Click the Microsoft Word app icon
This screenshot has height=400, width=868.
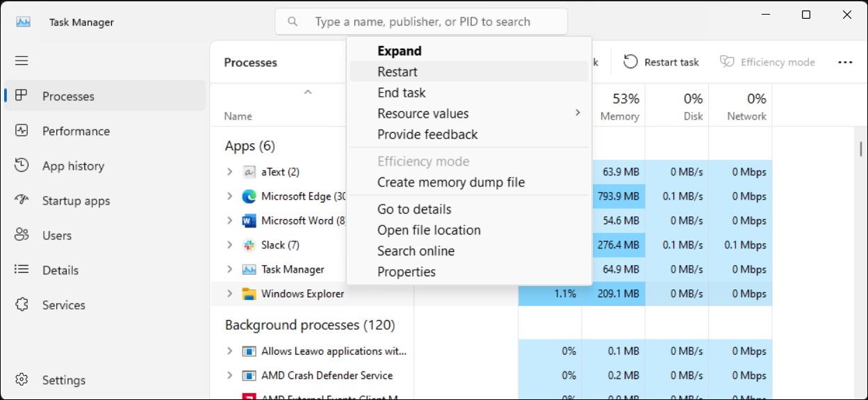click(x=249, y=221)
